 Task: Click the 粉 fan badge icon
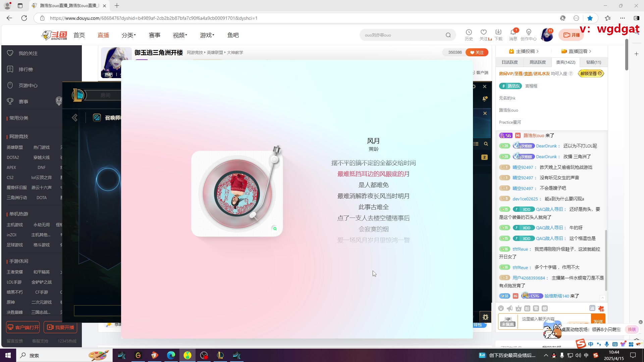click(x=527, y=308)
